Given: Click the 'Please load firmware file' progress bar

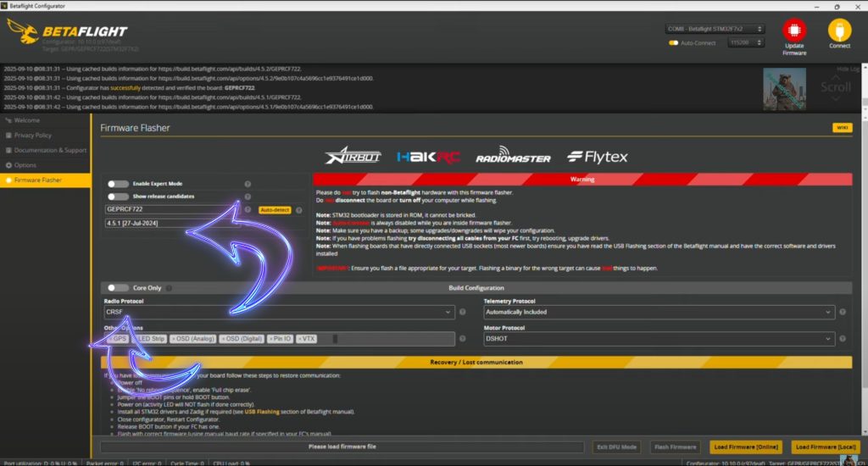Looking at the screenshot, I should 342,447.
